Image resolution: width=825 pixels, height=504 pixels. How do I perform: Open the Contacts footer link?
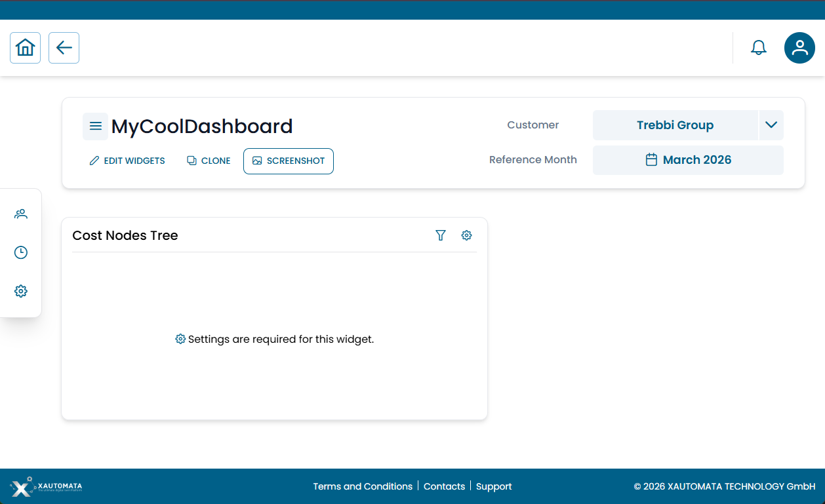[444, 486]
